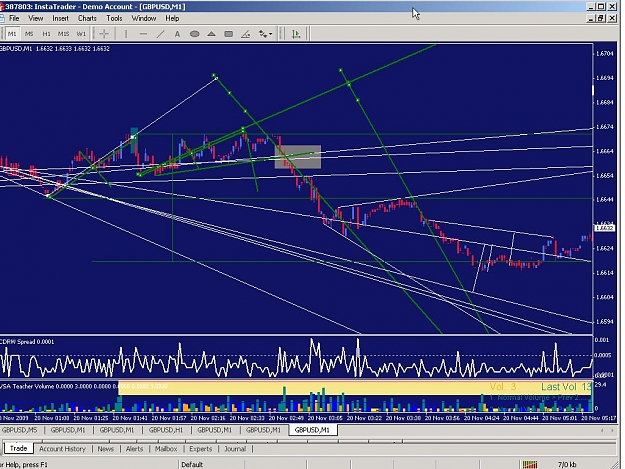Image resolution: width=625 pixels, height=469 pixels.
Task: Switch chart to H1 timeframe button
Action: coord(47,34)
